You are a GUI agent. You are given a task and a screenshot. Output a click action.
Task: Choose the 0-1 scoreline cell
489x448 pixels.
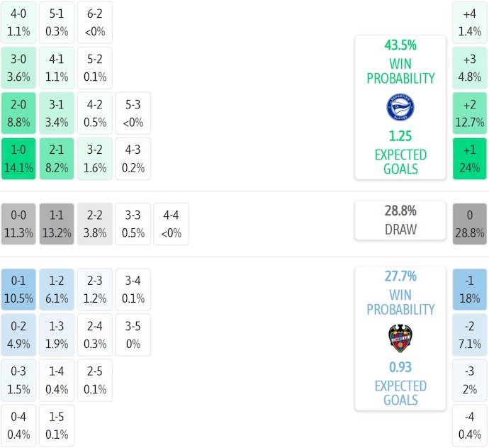tap(18, 289)
